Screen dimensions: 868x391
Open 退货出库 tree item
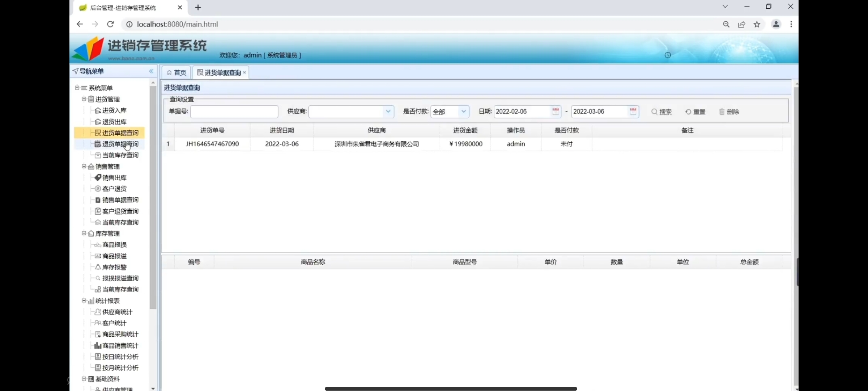[114, 122]
